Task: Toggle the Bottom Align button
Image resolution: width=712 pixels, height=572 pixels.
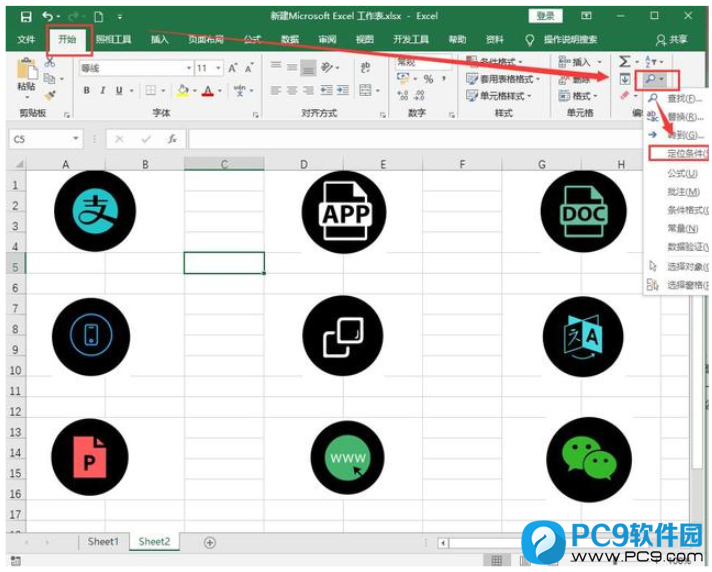Action: click(x=308, y=68)
